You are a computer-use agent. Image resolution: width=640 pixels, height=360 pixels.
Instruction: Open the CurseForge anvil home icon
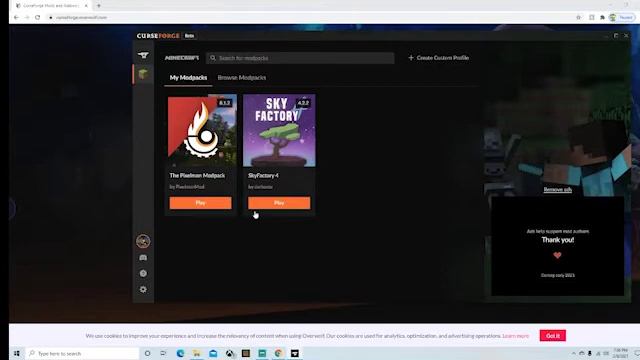tap(143, 55)
